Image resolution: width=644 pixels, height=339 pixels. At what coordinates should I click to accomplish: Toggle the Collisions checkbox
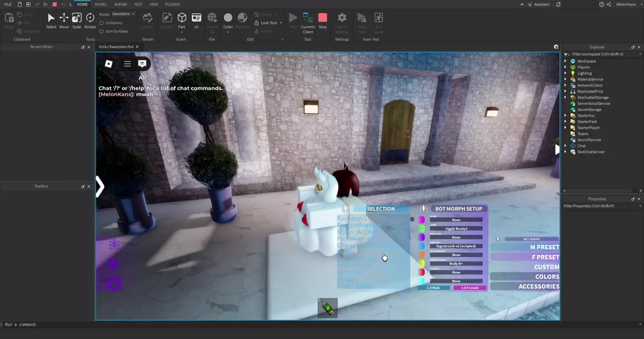tap(102, 23)
